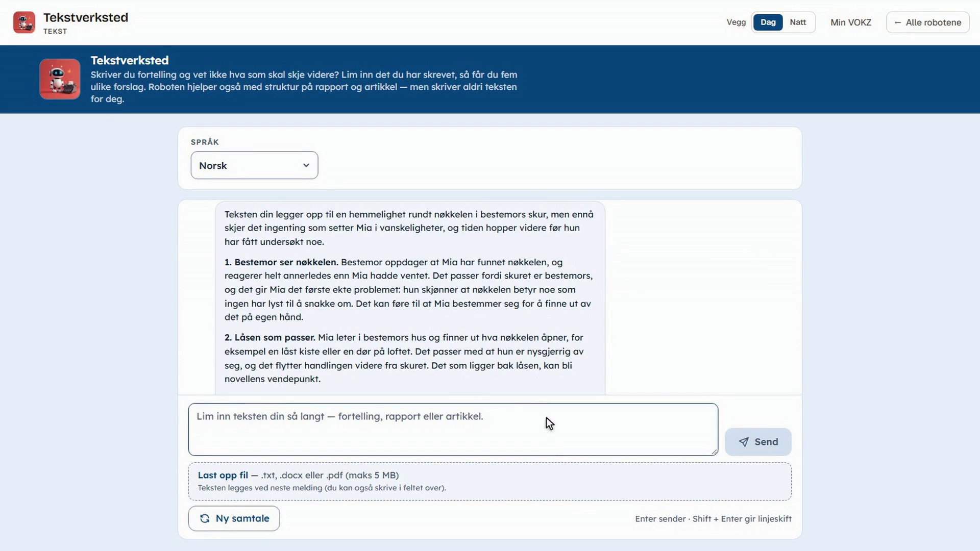Viewport: 980px width, 551px height.
Task: Send the message with Send button
Action: pos(758,442)
